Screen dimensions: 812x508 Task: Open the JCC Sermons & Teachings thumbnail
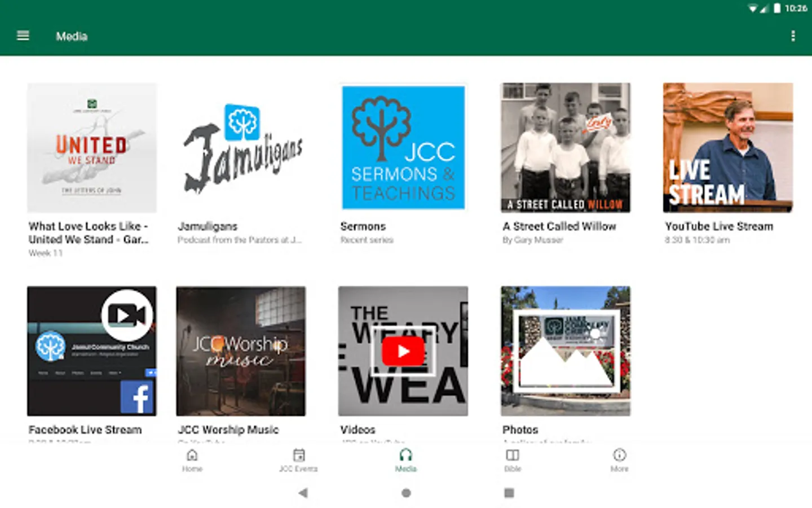tap(403, 148)
